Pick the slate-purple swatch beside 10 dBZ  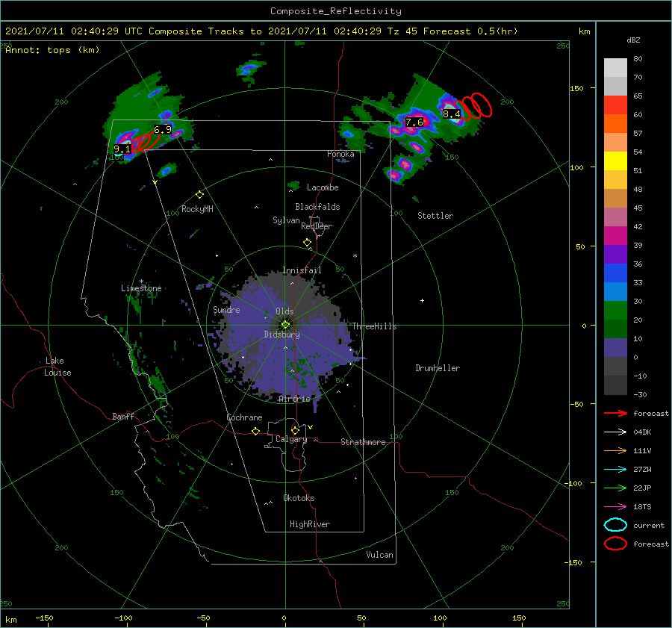615,348
